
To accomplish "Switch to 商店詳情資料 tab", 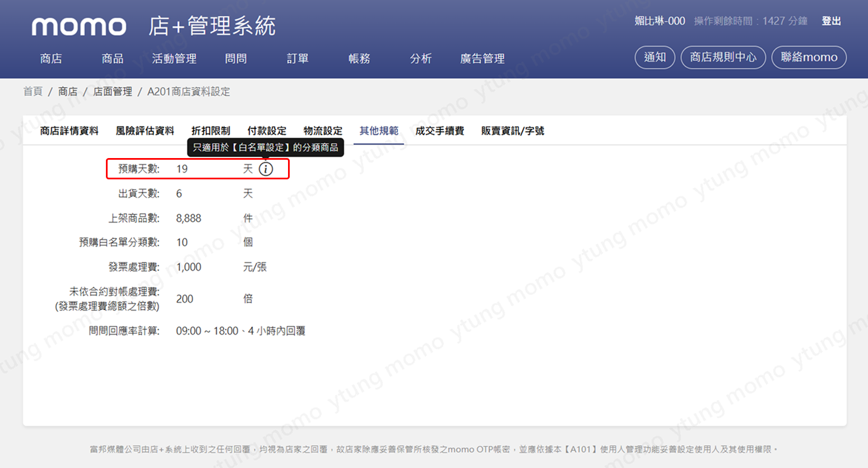I will [69, 131].
